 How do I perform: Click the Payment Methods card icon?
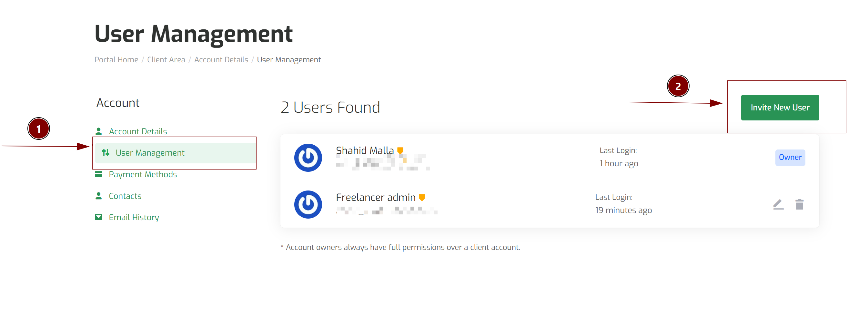[x=98, y=174]
